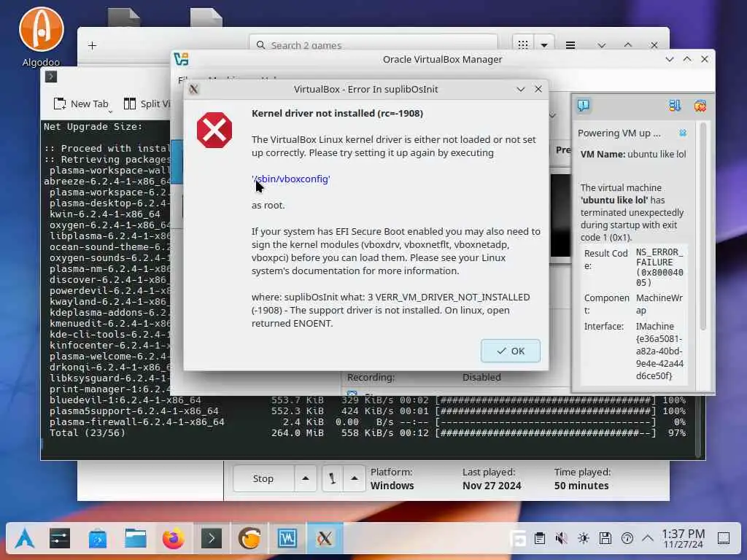The image size is (747, 560).
Task: Click New Tab in the terminal window
Action: pos(82,104)
